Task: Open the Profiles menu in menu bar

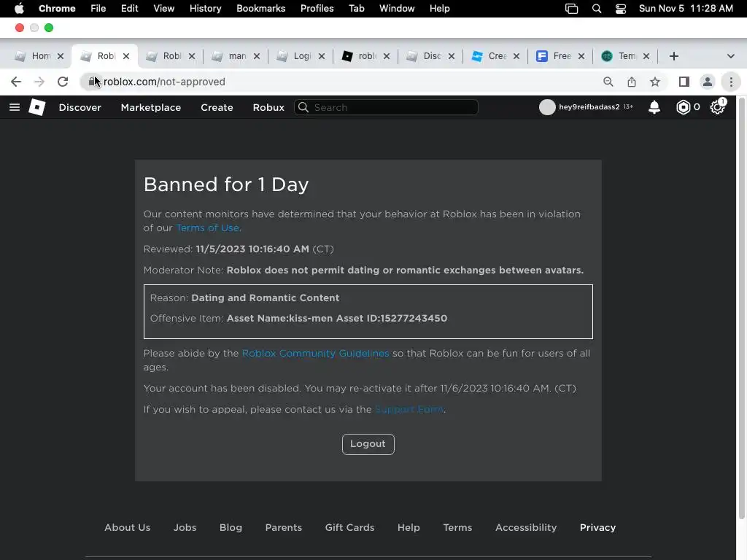Action: click(x=317, y=9)
